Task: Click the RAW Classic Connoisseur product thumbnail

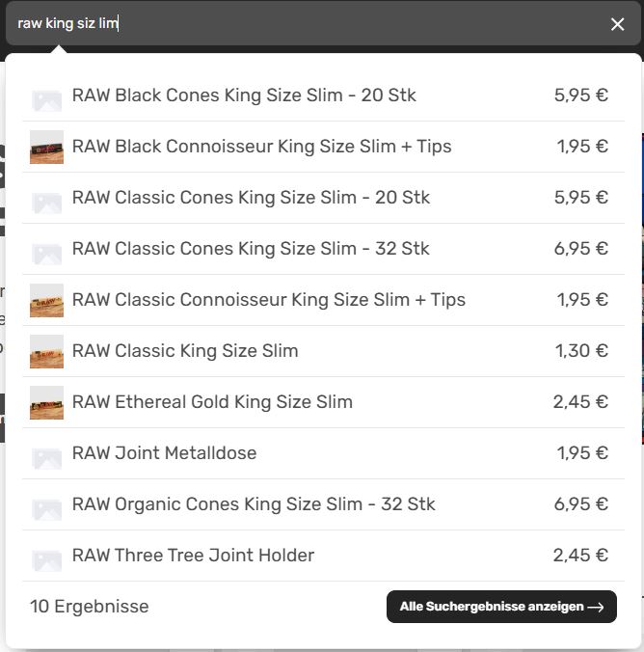Action: (x=46, y=300)
